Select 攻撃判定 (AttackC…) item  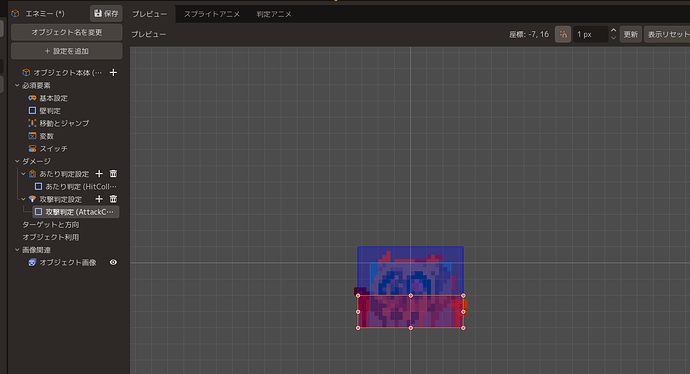(x=76, y=212)
